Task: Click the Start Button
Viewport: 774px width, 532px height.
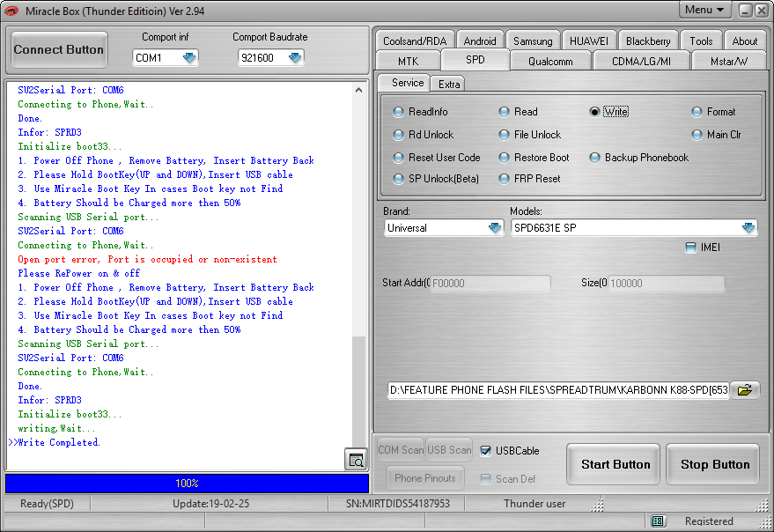Action: click(x=615, y=464)
